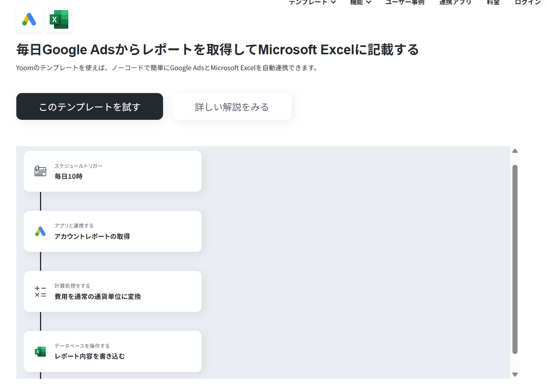Open the ユーザー事例 nav item
This screenshot has width=547, height=392.
(x=405, y=2)
